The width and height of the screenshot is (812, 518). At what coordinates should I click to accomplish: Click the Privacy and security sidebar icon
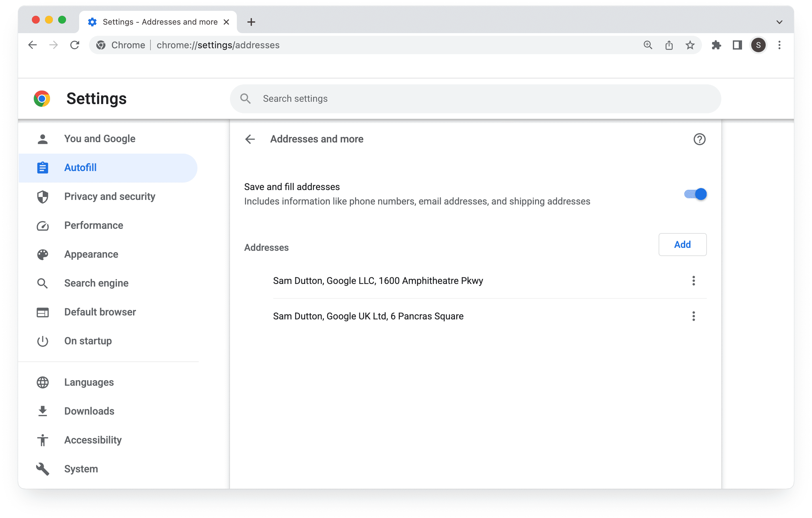pyautogui.click(x=43, y=196)
